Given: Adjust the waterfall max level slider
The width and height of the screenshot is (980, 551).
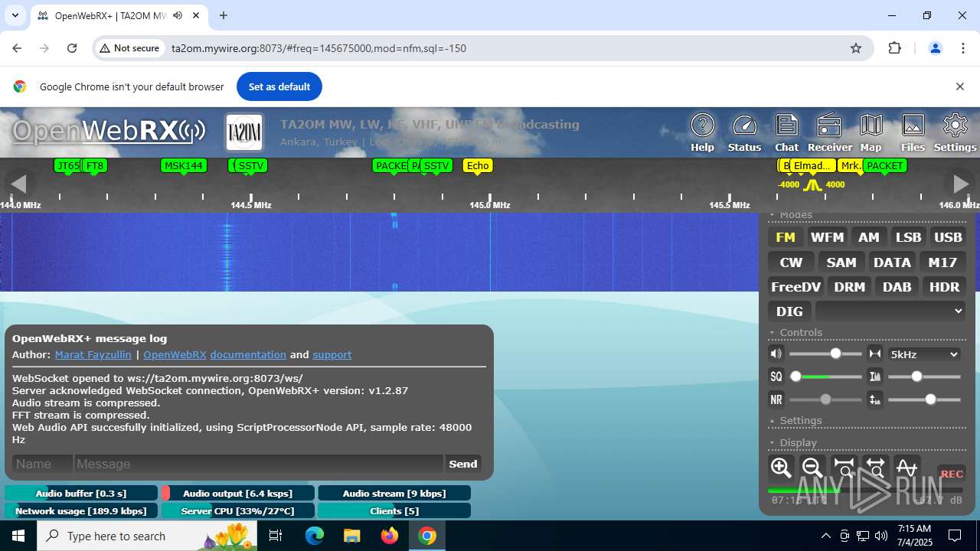Looking at the screenshot, I should click(x=924, y=377).
